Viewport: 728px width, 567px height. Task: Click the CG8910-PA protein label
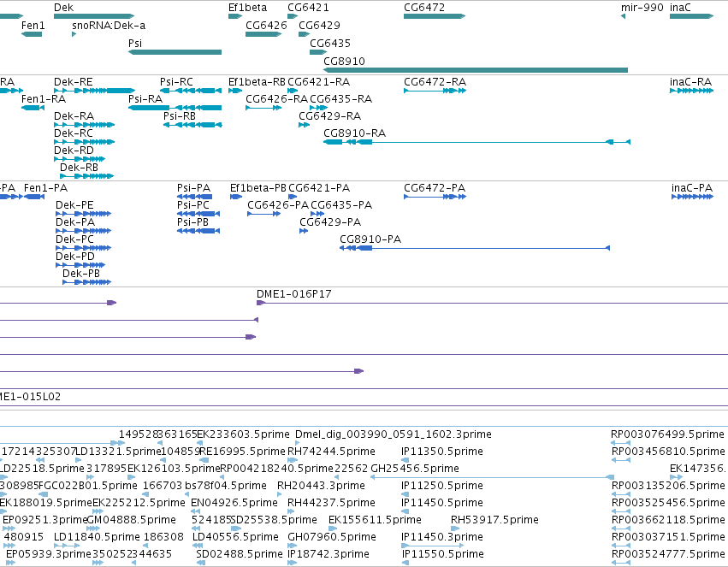coord(370,239)
